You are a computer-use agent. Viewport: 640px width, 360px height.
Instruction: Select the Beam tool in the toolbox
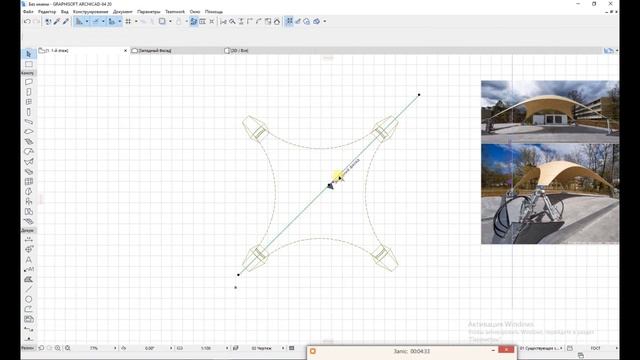(x=29, y=122)
